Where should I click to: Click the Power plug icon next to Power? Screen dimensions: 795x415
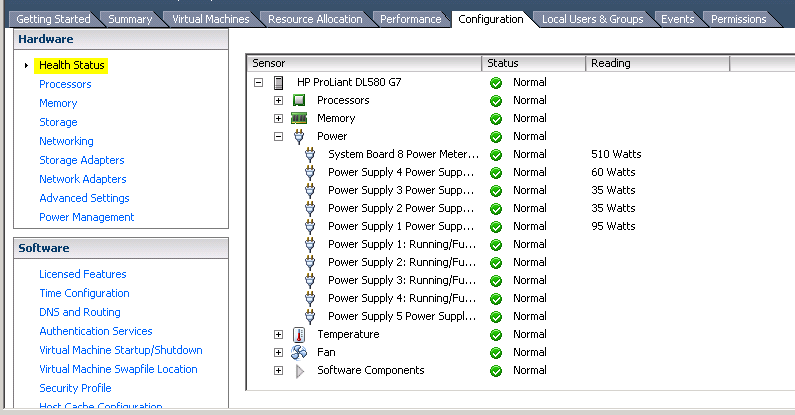[x=299, y=136]
